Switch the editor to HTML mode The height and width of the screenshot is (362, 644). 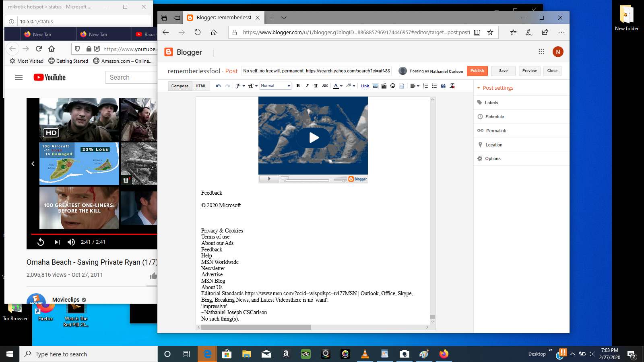coord(201,86)
